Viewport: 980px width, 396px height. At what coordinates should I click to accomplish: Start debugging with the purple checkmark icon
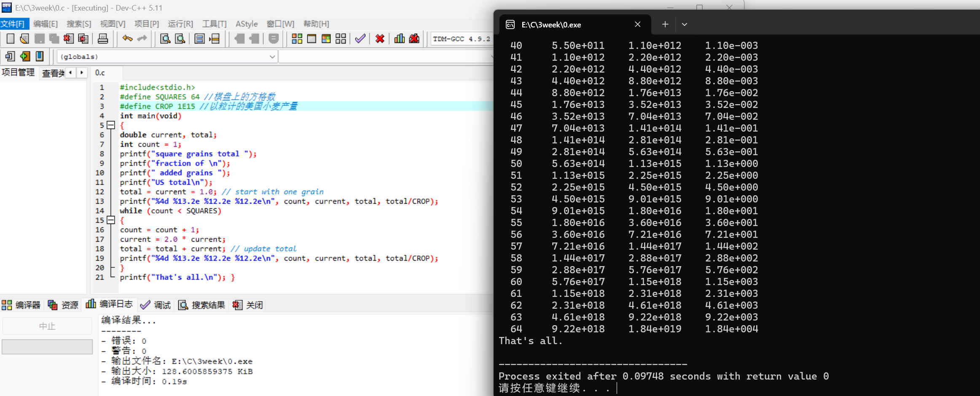tap(360, 39)
